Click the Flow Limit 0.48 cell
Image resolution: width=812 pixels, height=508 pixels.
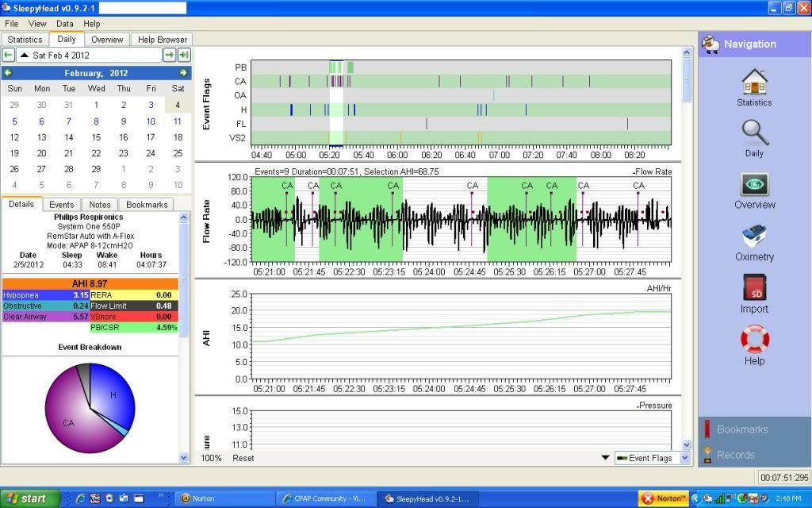(x=134, y=306)
